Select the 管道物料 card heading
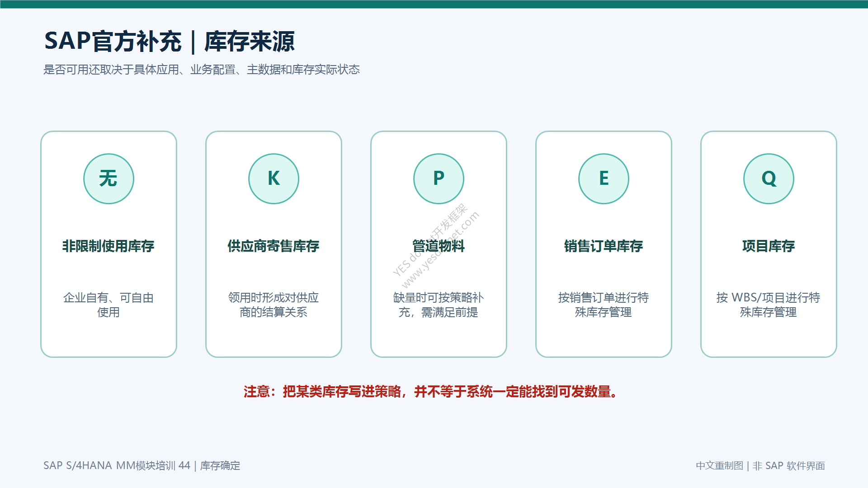 439,246
